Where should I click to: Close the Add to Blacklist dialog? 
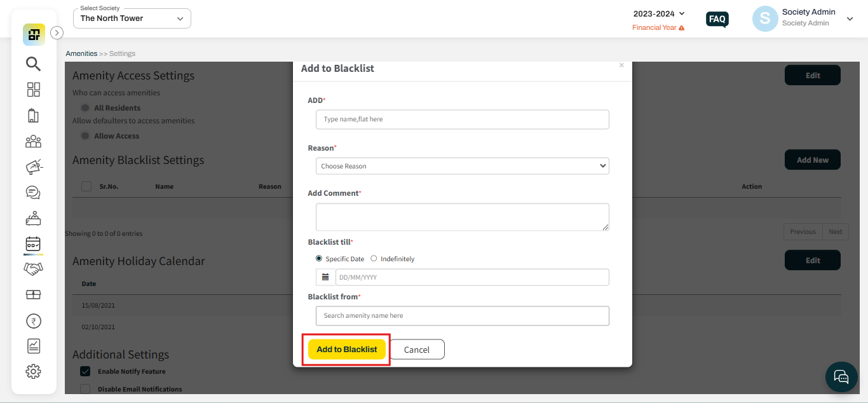(621, 65)
